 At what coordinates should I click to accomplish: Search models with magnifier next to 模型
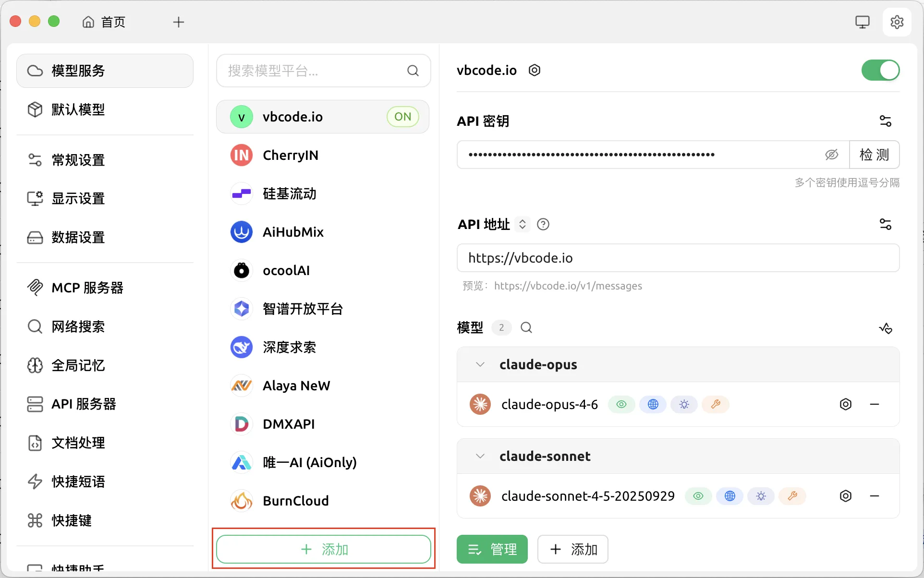[526, 327]
